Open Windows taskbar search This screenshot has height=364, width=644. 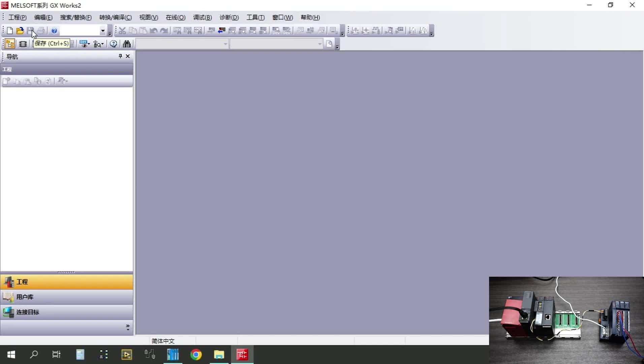[34, 355]
